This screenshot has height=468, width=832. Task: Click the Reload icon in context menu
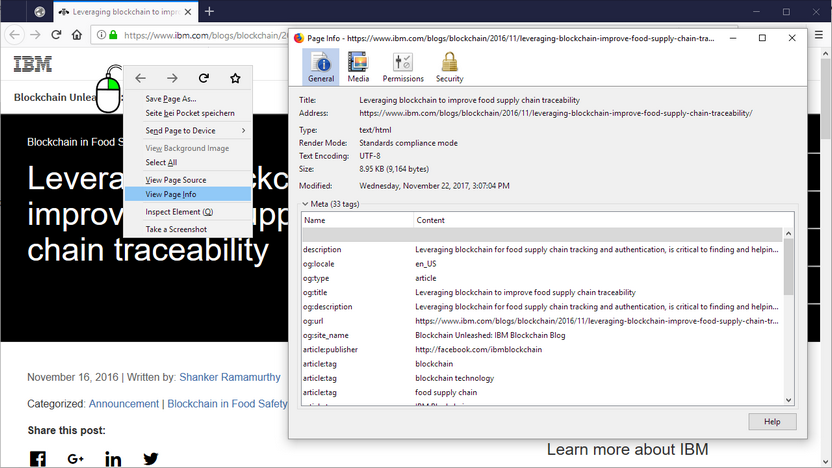coord(204,78)
